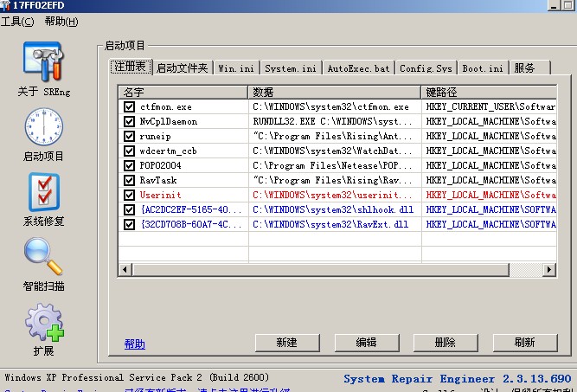Sort by the 名字 column header
577x392 pixels.
(x=183, y=92)
